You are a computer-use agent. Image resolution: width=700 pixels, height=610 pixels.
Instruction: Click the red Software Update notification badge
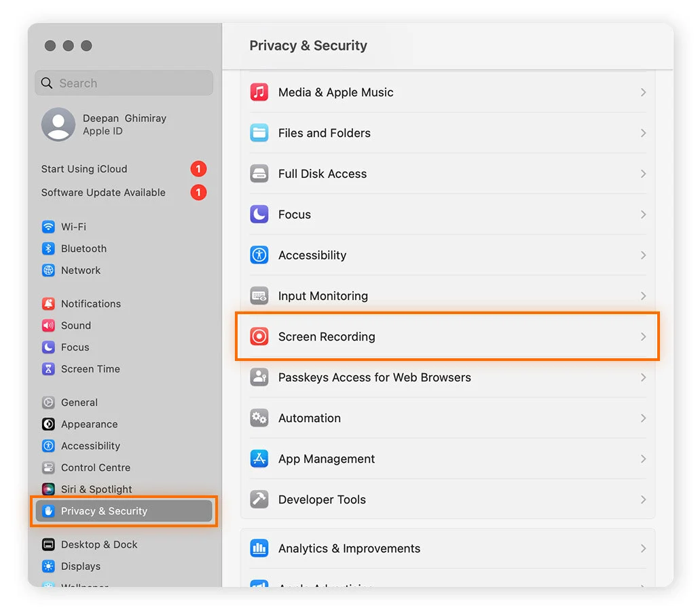(198, 192)
